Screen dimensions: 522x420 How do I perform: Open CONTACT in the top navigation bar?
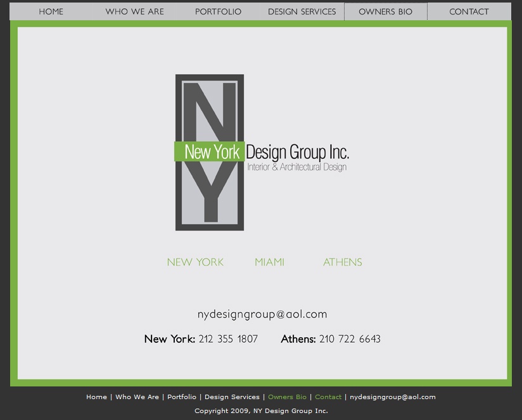point(469,11)
